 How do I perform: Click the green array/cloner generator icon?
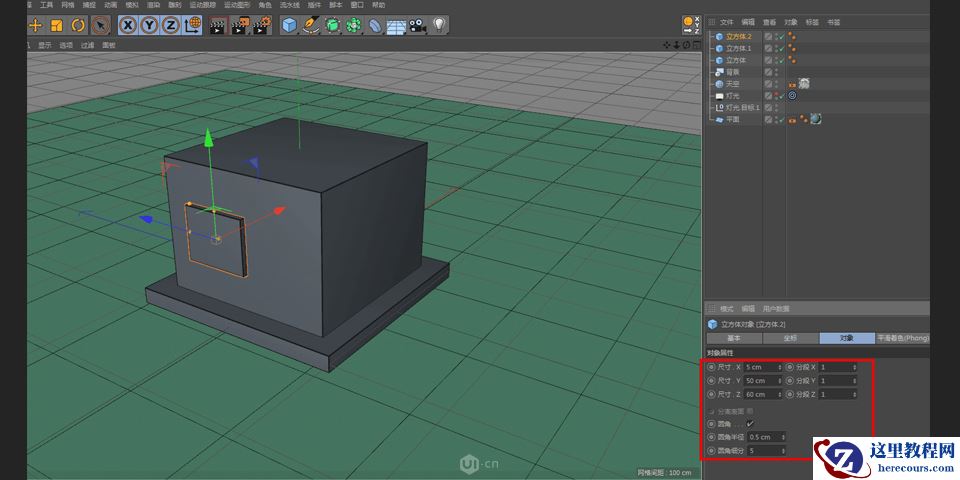point(354,25)
